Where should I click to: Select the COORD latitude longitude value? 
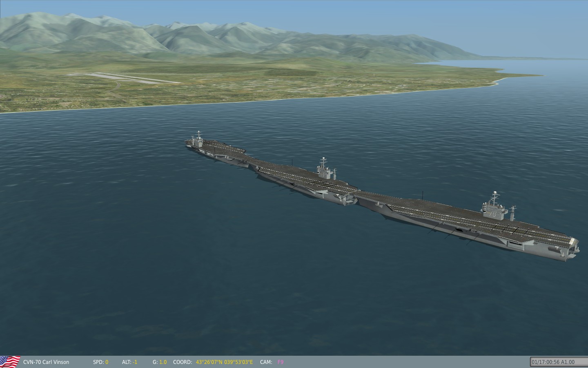coord(224,362)
